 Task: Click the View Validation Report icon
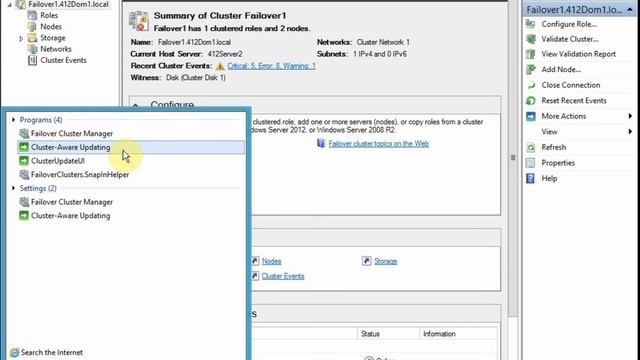coord(531,54)
